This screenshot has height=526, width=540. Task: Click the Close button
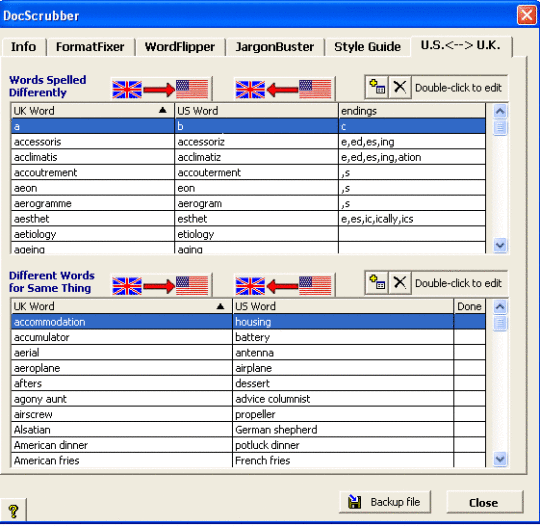coord(485,503)
